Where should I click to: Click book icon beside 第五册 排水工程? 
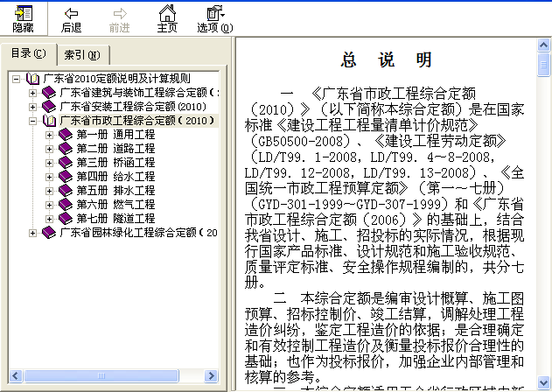pos(66,191)
